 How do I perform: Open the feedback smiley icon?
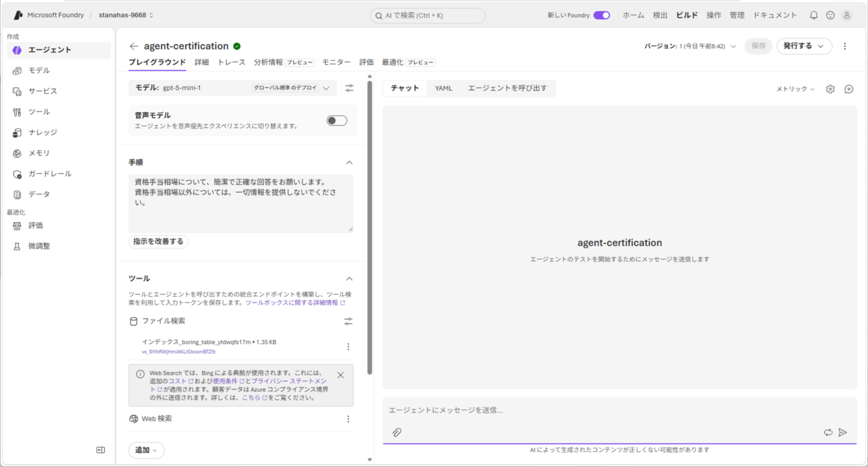830,15
